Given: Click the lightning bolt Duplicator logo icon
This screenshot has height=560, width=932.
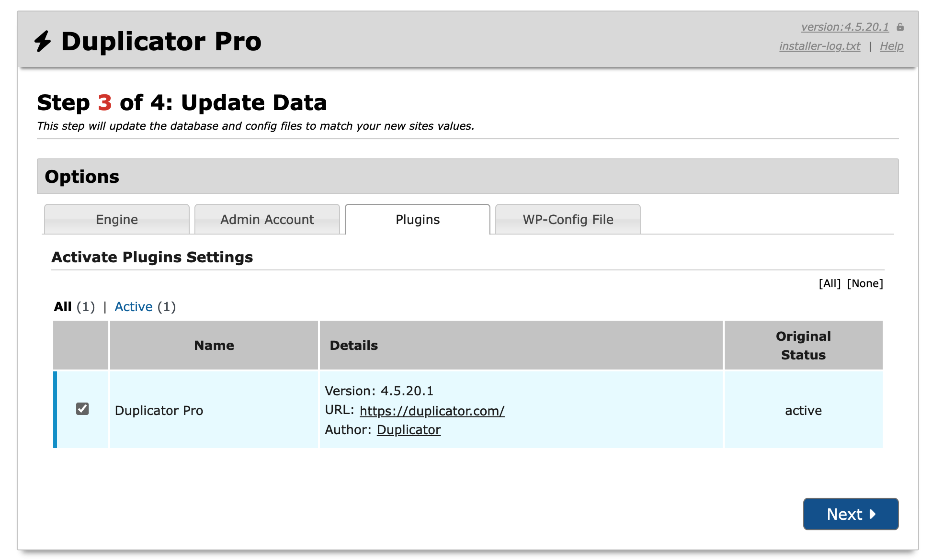Looking at the screenshot, I should pyautogui.click(x=42, y=41).
